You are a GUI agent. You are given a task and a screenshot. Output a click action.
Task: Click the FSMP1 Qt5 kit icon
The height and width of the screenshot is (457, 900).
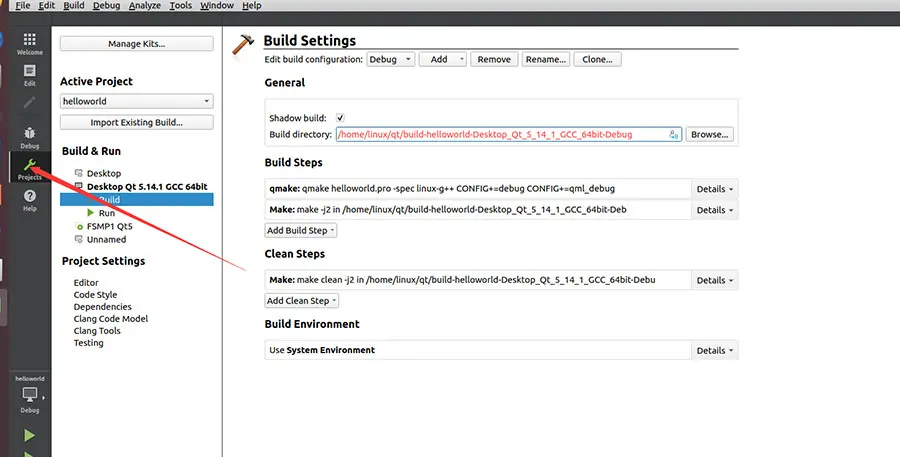[x=79, y=227]
